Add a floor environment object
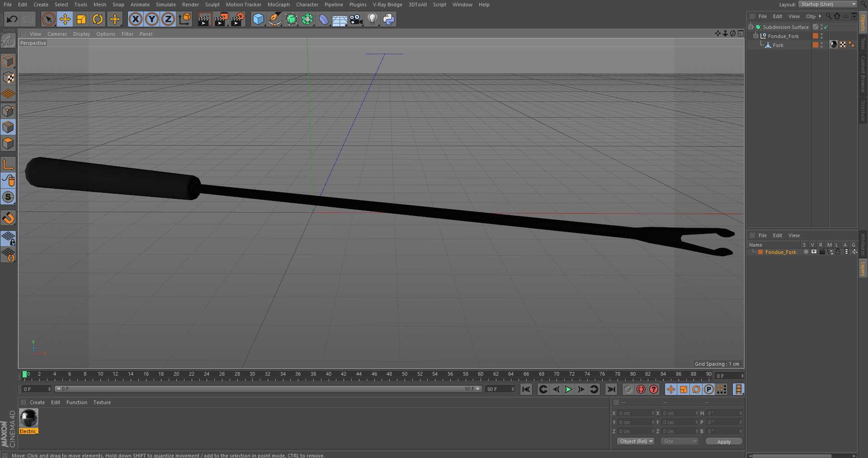This screenshot has height=458, width=868. tap(340, 19)
